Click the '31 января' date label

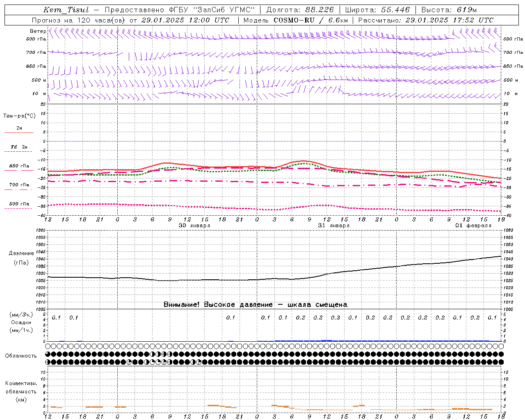334,226
